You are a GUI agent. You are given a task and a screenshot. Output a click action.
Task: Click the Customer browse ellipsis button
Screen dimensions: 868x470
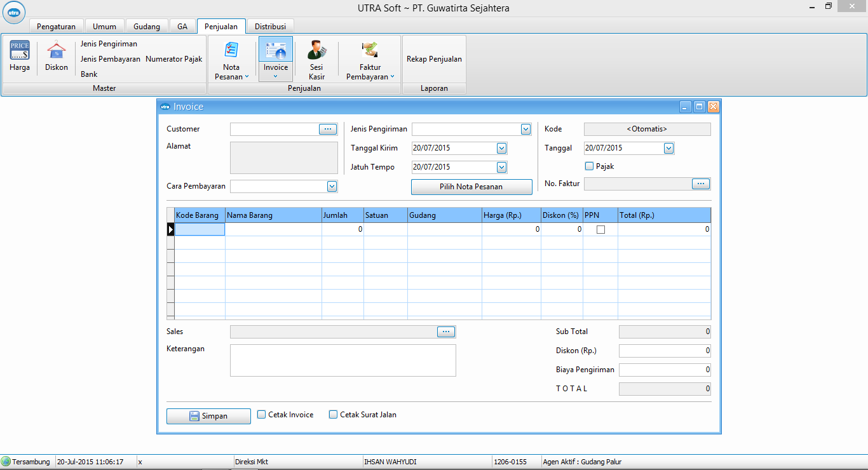328,129
